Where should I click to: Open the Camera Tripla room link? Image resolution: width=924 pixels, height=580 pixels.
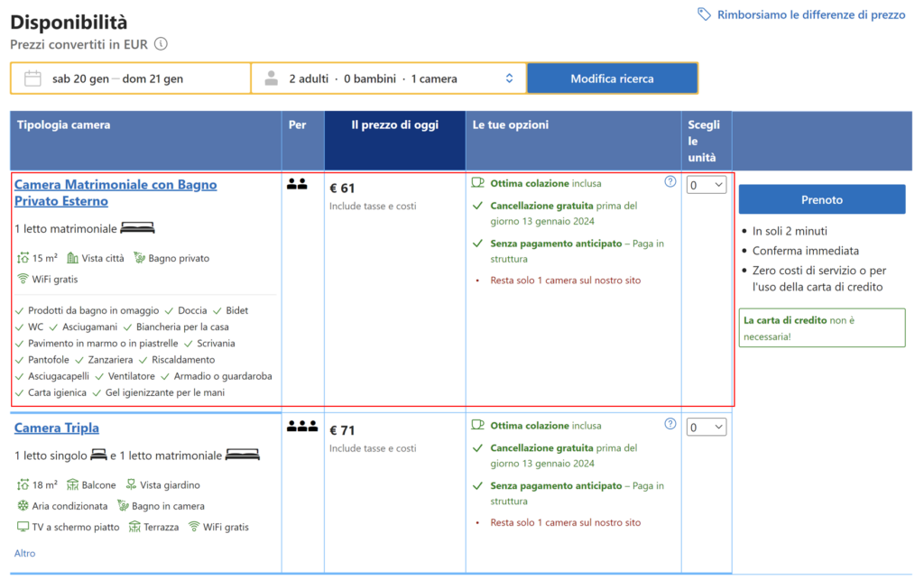click(x=57, y=428)
